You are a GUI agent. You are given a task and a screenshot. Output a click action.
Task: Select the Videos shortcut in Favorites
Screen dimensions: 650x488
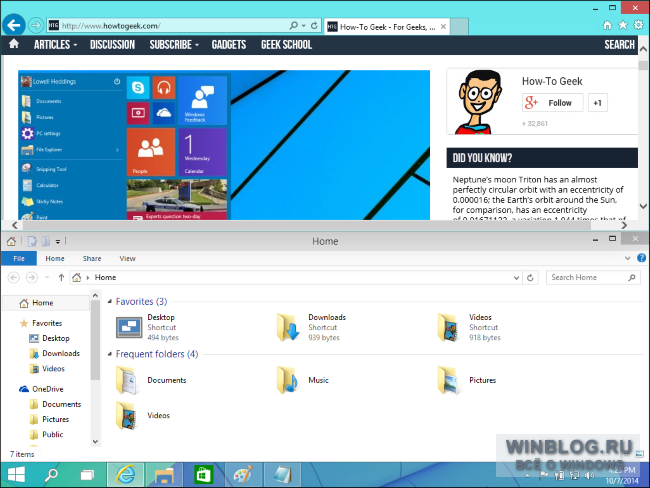click(469, 327)
